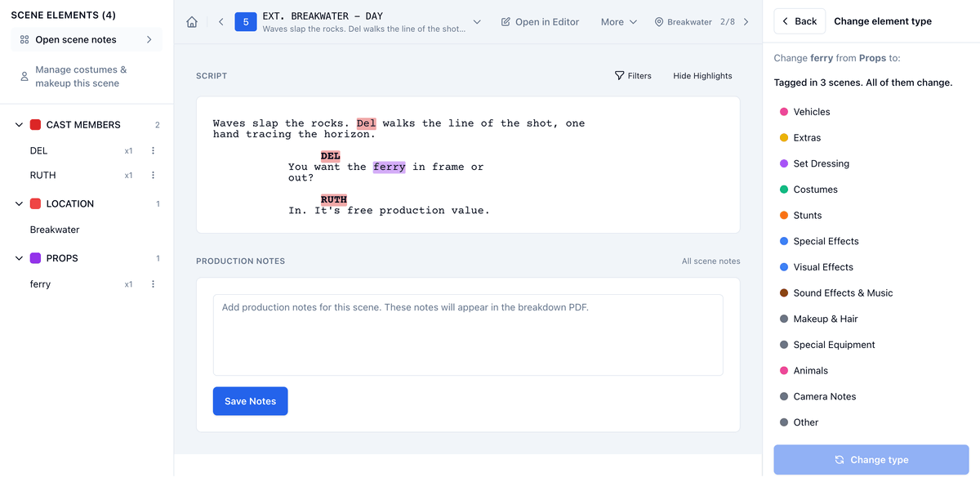Open options menu for RUTH
This screenshot has width=980, height=491.
[x=153, y=176]
